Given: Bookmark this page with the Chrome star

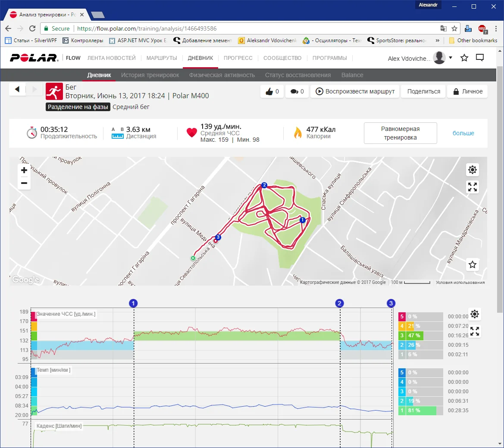Looking at the screenshot, I should [454, 28].
